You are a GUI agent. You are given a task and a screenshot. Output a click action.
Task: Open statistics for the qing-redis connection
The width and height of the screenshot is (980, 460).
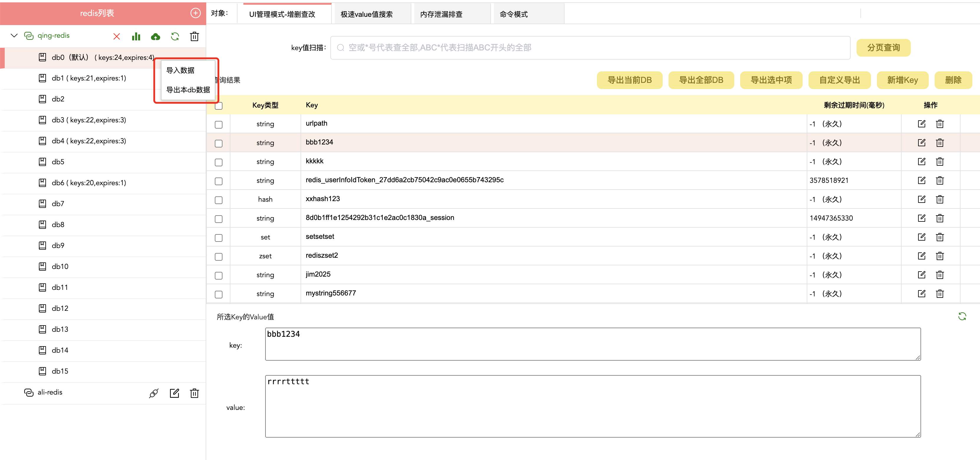(x=136, y=36)
